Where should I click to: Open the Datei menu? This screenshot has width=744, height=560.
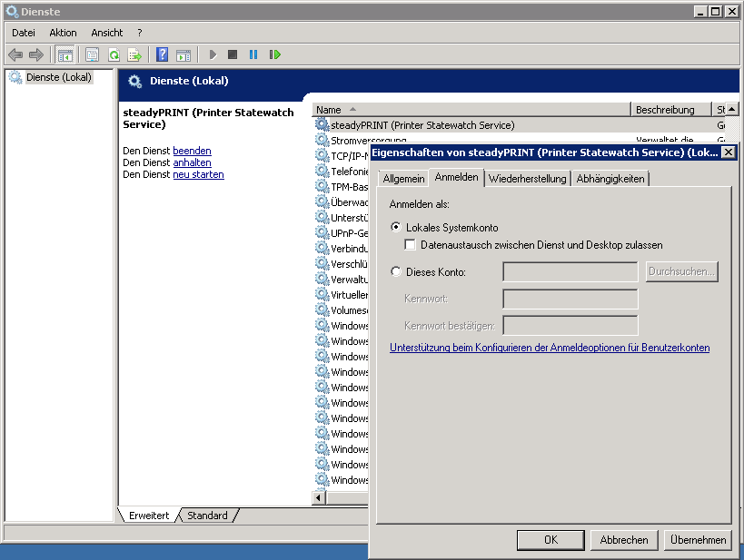(24, 33)
